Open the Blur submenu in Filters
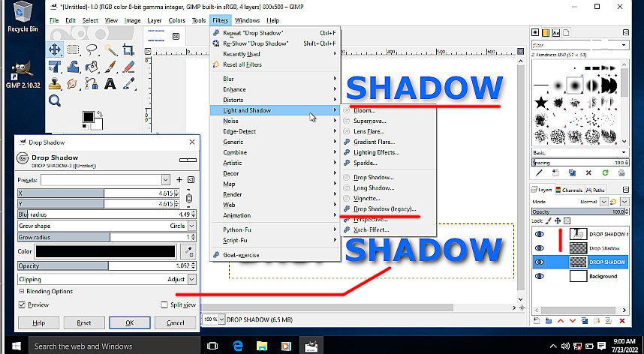 coord(275,79)
